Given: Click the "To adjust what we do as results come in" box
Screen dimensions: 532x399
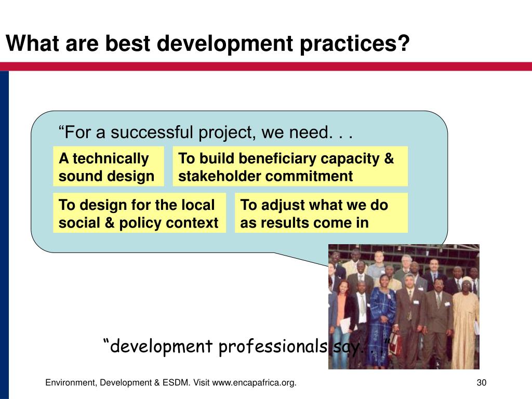Looking at the screenshot, I should tap(321, 212).
